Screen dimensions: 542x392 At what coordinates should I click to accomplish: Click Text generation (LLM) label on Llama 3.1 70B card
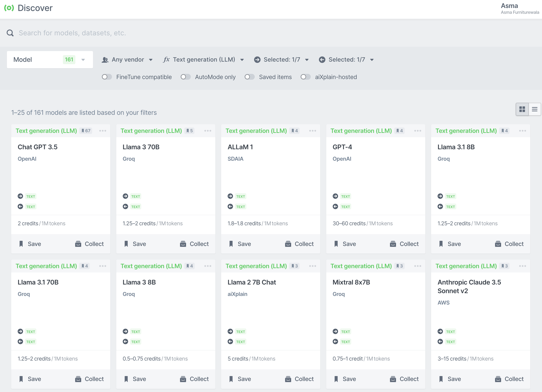tap(46, 266)
